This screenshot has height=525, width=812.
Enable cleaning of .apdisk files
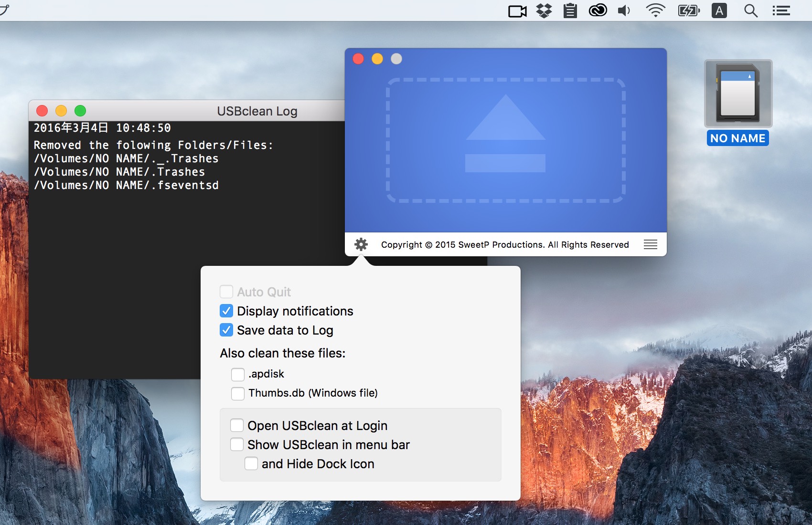(238, 374)
